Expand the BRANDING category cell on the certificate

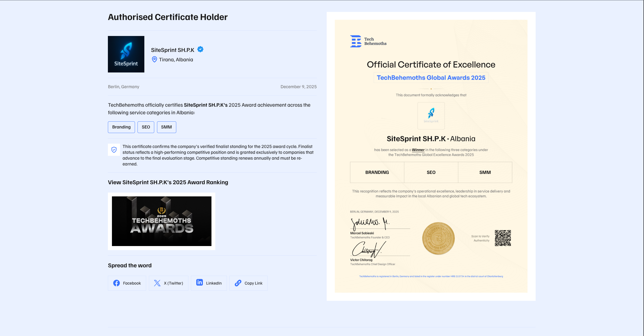click(x=377, y=172)
